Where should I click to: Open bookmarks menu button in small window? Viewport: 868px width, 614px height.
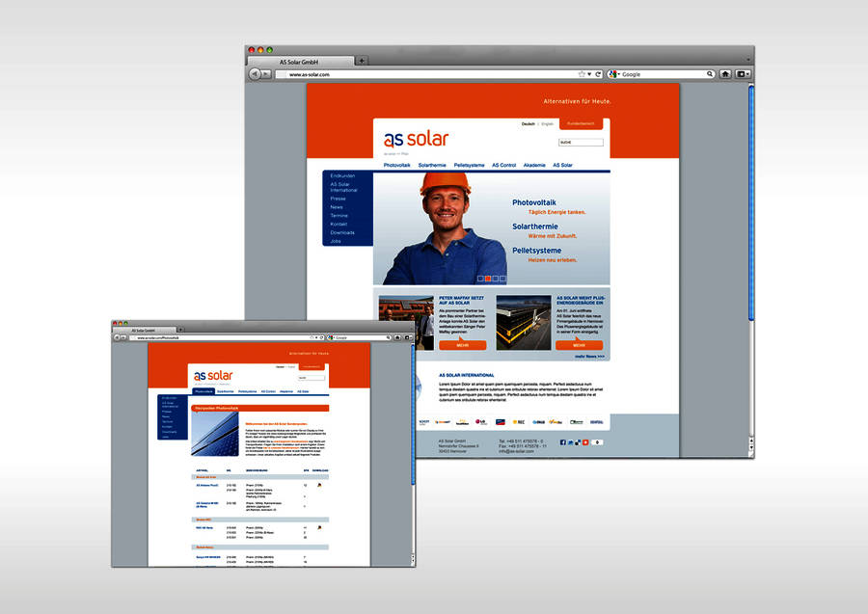coord(408,337)
